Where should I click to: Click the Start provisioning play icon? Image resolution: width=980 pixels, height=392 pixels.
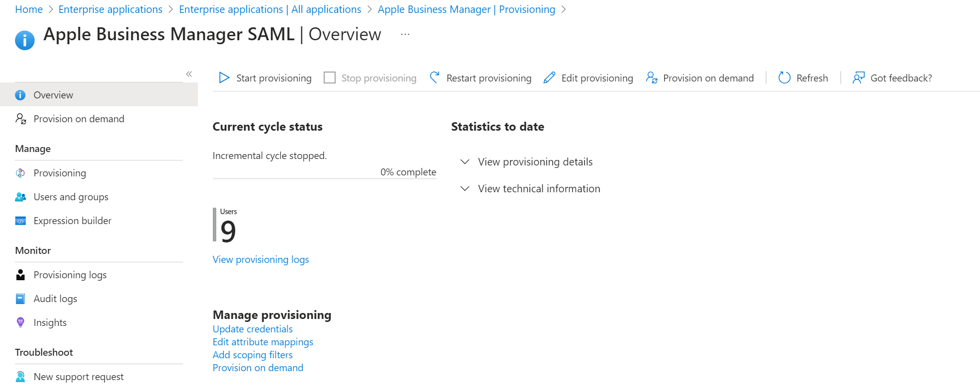[224, 78]
